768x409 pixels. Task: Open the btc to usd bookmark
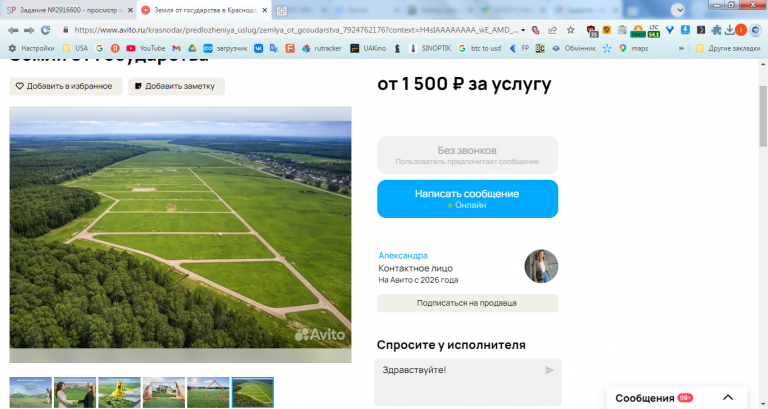(480, 48)
